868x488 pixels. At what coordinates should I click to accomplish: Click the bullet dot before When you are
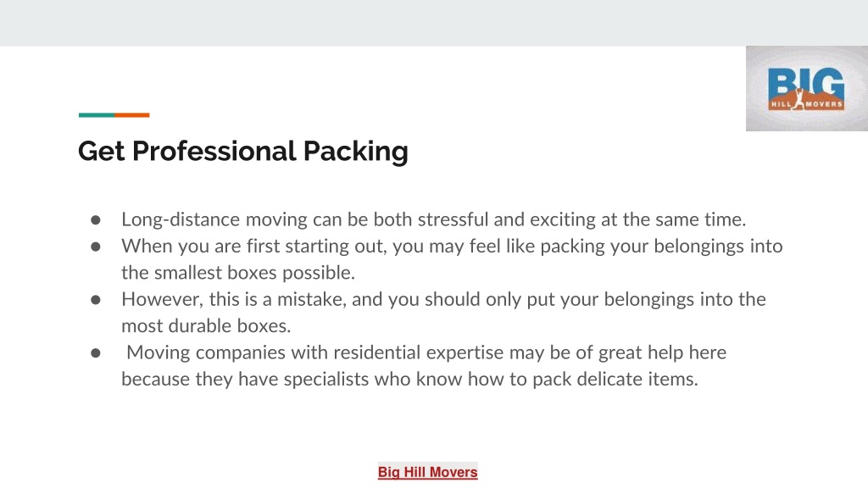click(x=96, y=247)
